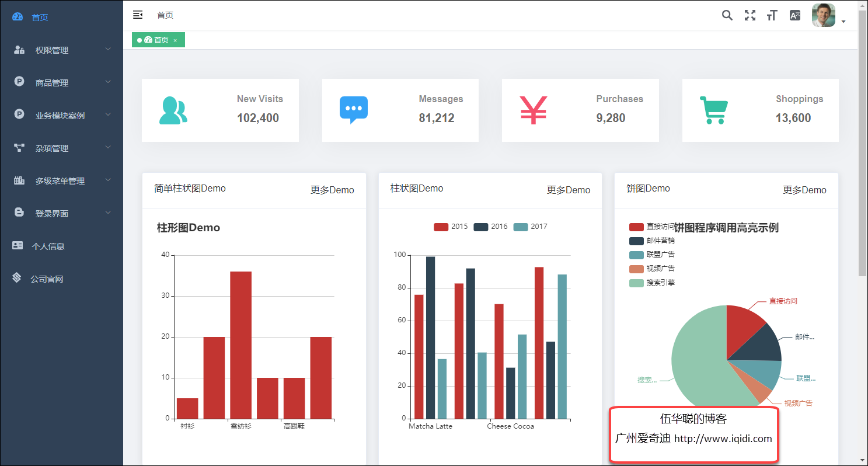Toggle 直接访问 in the pie legend
The image size is (868, 466).
pyautogui.click(x=652, y=227)
